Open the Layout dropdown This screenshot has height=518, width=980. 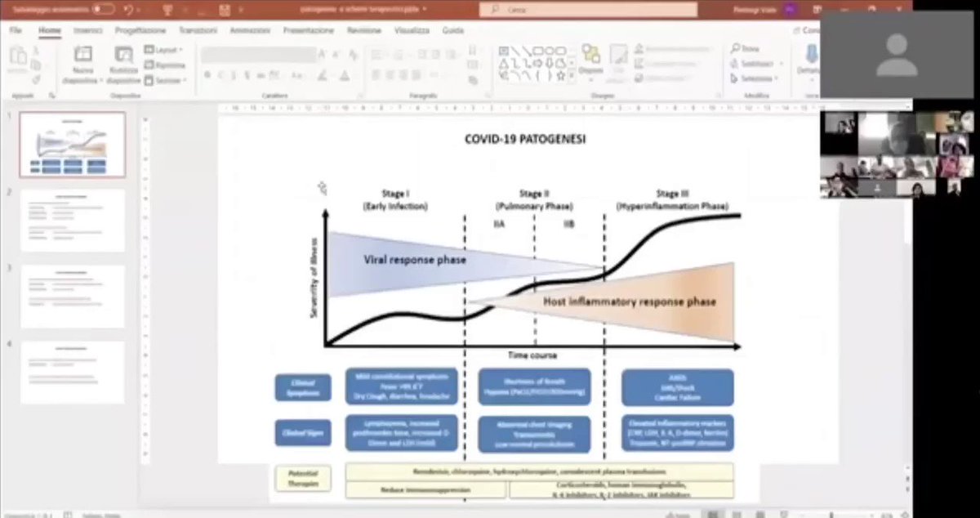[x=163, y=50]
